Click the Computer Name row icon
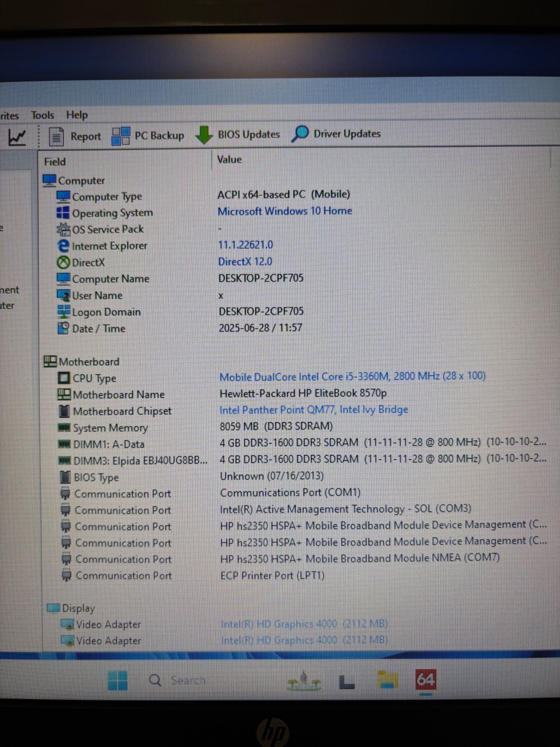Image resolution: width=560 pixels, height=747 pixels. [64, 279]
